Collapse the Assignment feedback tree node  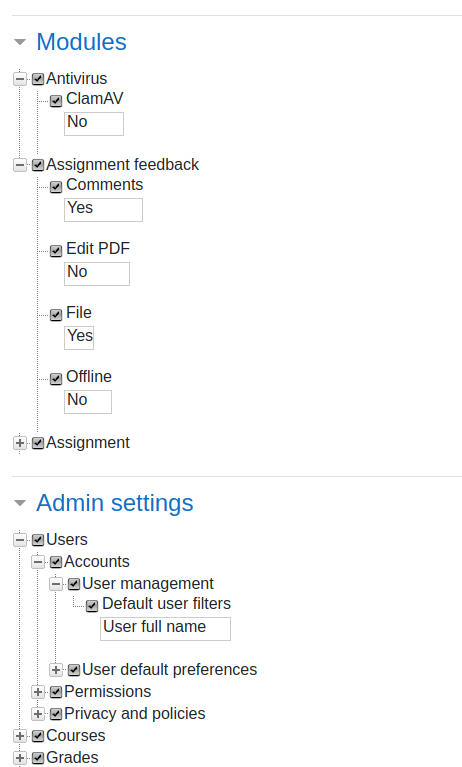20,165
